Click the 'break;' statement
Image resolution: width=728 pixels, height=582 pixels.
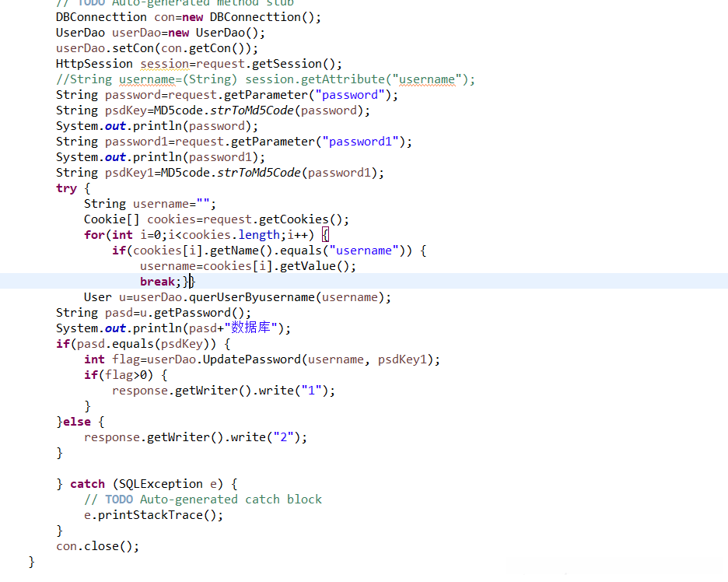tap(160, 282)
